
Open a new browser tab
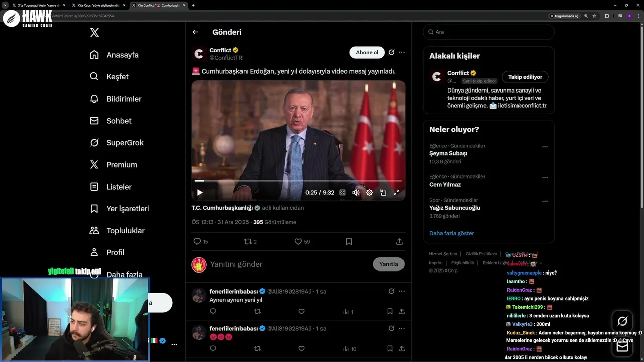pos(193,5)
